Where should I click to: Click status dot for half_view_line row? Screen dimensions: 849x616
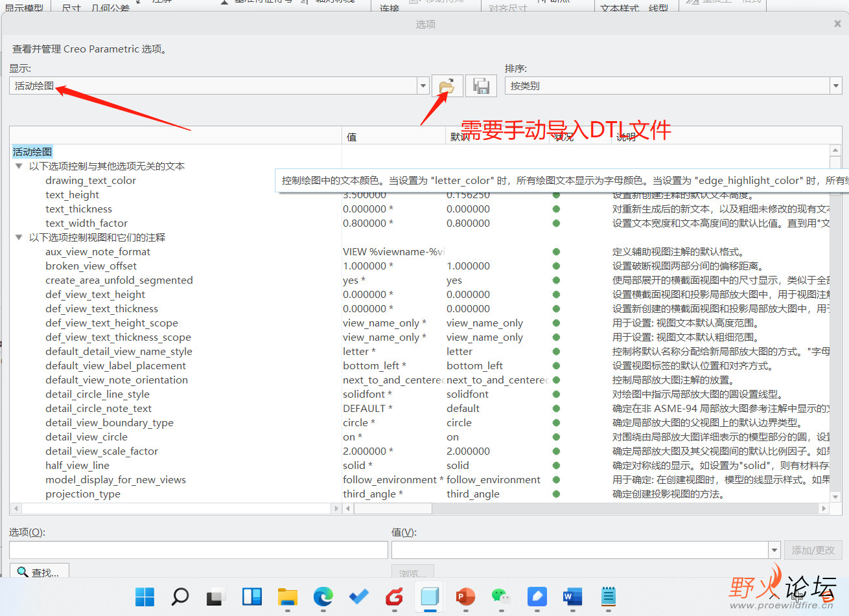(x=556, y=466)
